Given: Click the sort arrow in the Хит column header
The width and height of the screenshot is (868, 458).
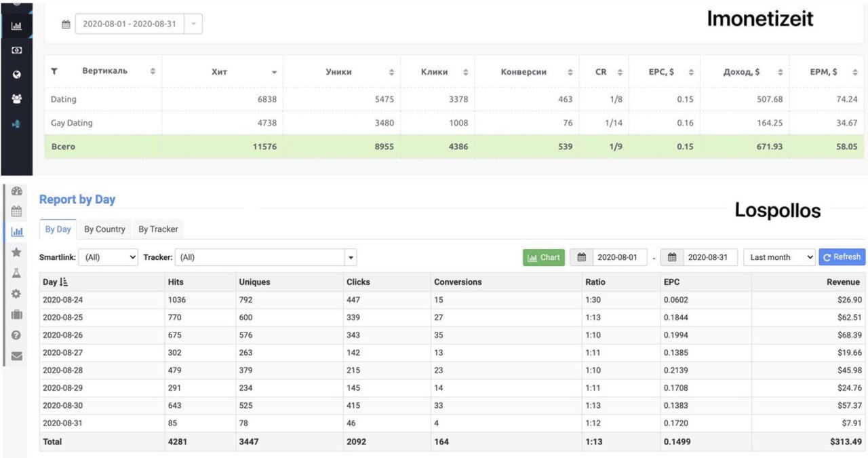Looking at the screenshot, I should (275, 72).
